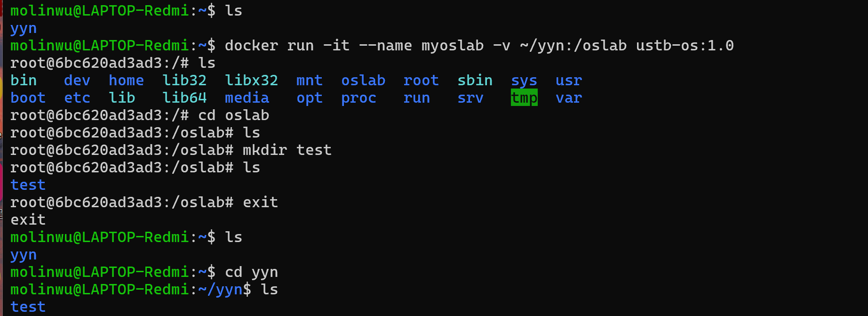The width and height of the screenshot is (868, 316).
Task: Click the var directory name
Action: point(569,98)
